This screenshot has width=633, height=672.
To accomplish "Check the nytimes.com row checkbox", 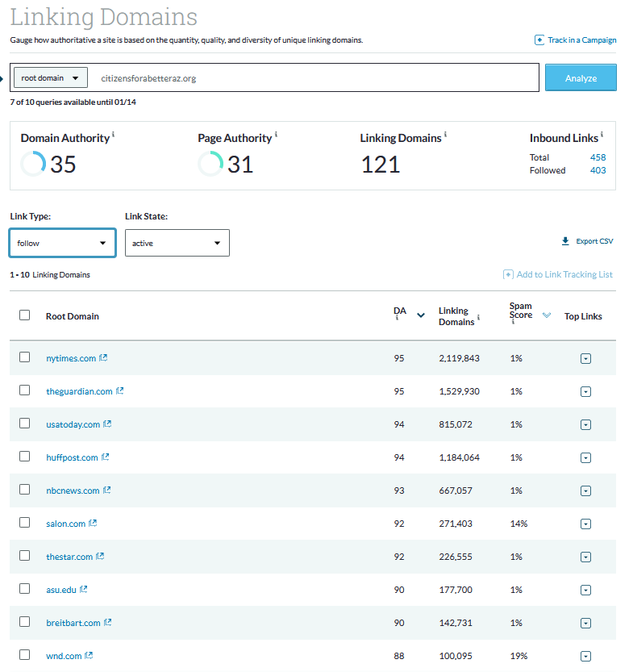I will pos(24,357).
